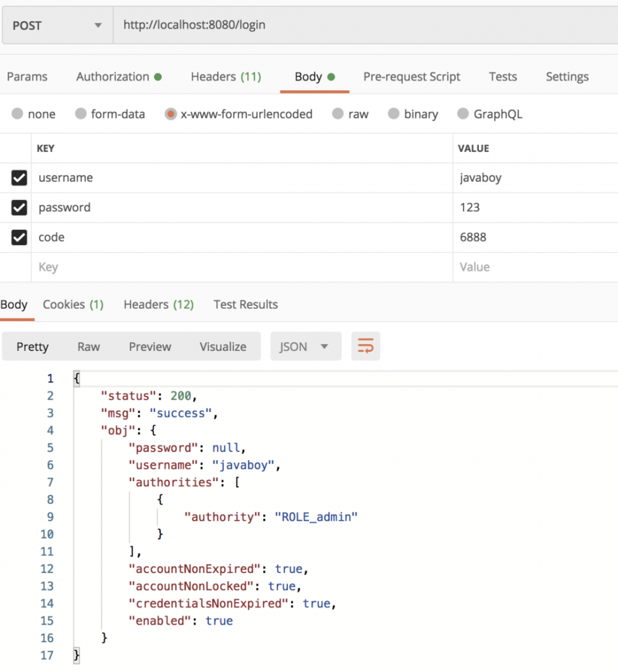
Task: Expand the JSON format dropdown
Action: click(x=305, y=346)
